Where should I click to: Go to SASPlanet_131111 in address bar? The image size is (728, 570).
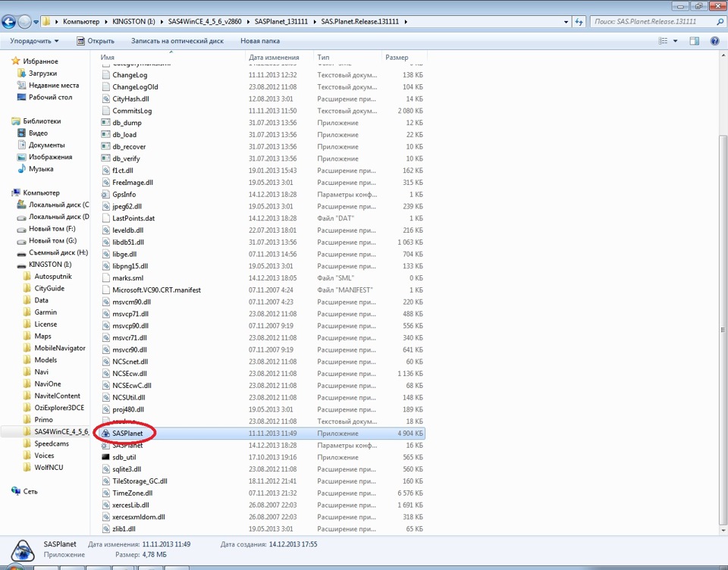(281, 21)
